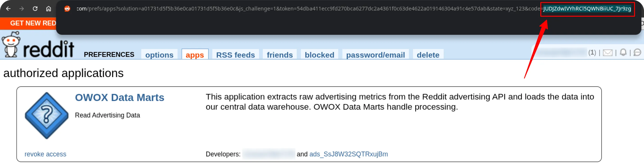644x165 pixels.
Task: Revoke access for OWOX Data Marts
Action: pyautogui.click(x=45, y=154)
